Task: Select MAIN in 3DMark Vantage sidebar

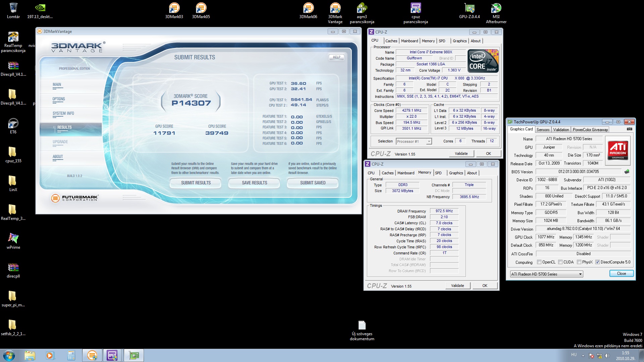Action: pyautogui.click(x=57, y=85)
